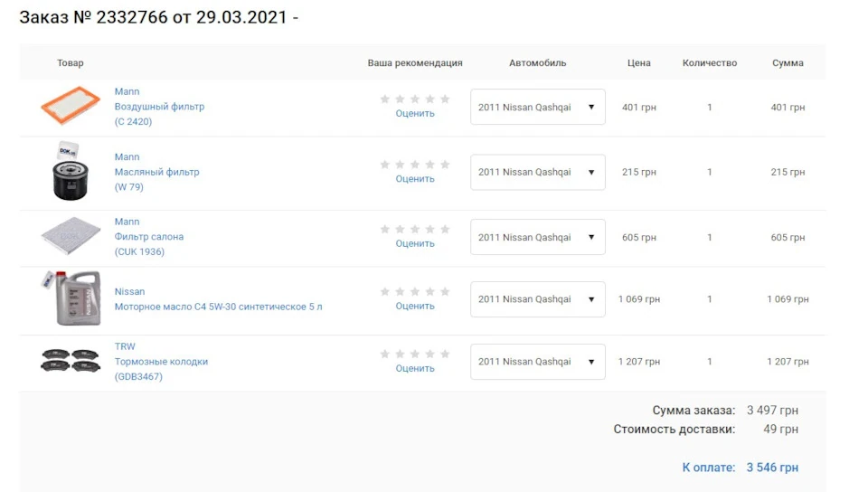This screenshot has width=868, height=501.
Task: Rate Фильтр салона with the first star
Action: click(385, 229)
